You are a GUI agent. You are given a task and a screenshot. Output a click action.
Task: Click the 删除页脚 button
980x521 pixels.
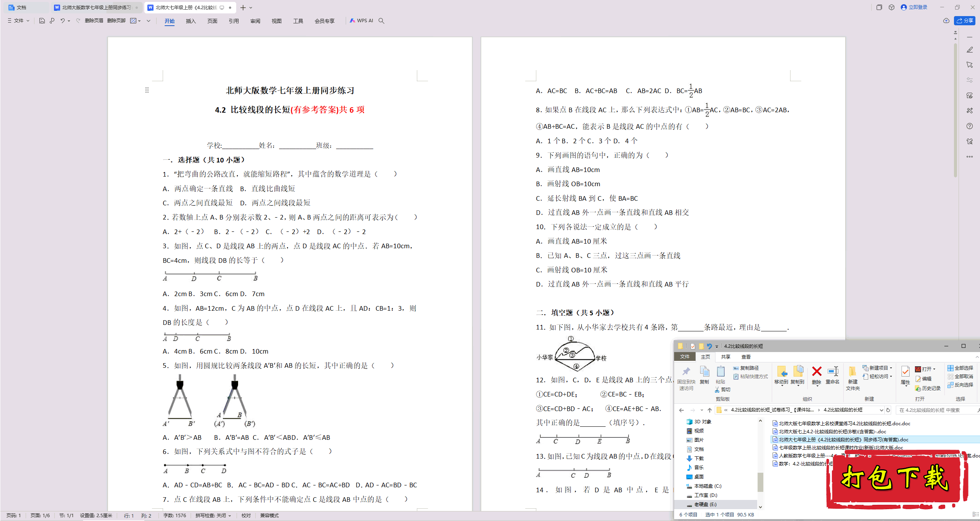(116, 21)
